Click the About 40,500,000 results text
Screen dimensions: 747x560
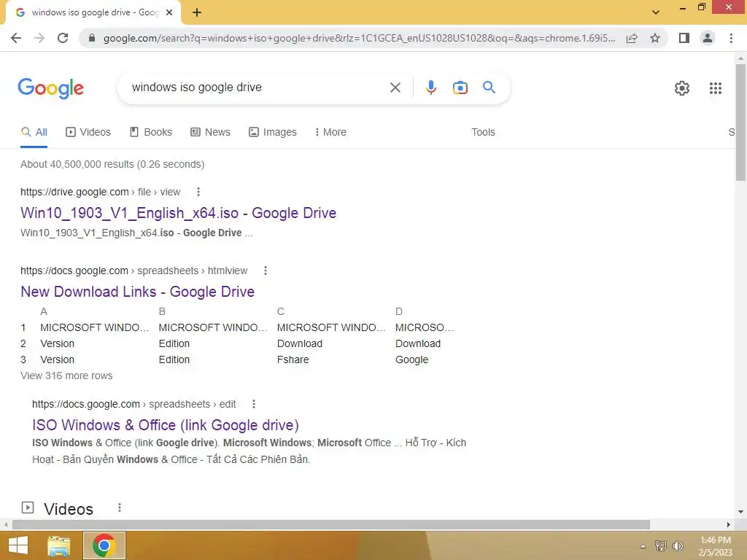click(112, 164)
